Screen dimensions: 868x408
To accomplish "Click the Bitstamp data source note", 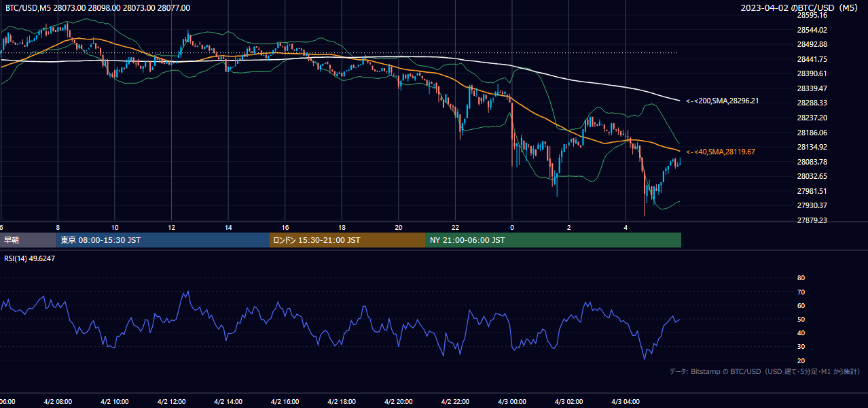I will click(765, 371).
